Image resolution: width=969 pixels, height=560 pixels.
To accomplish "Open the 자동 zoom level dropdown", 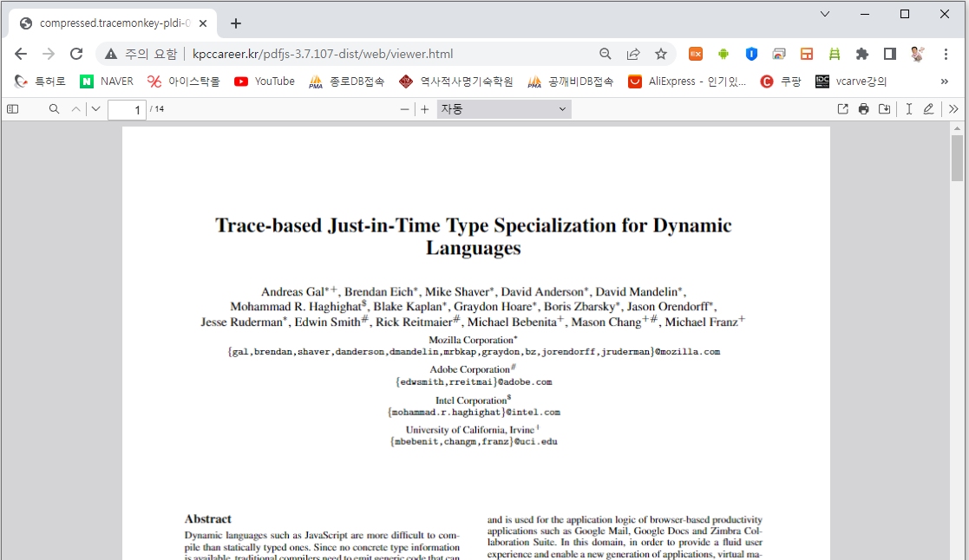I will (504, 109).
